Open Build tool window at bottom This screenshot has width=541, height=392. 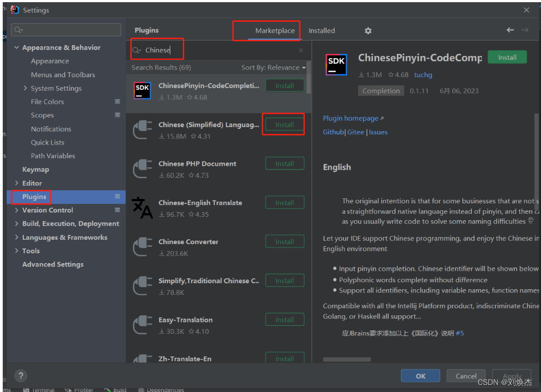click(x=115, y=390)
